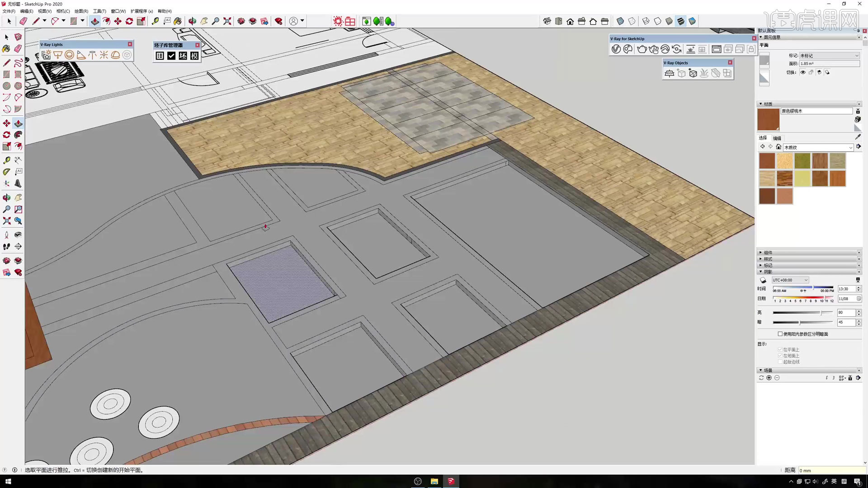Add V-Ray Infinite Plane object
Viewport: 868px width, 488px height.
pyautogui.click(x=670, y=73)
